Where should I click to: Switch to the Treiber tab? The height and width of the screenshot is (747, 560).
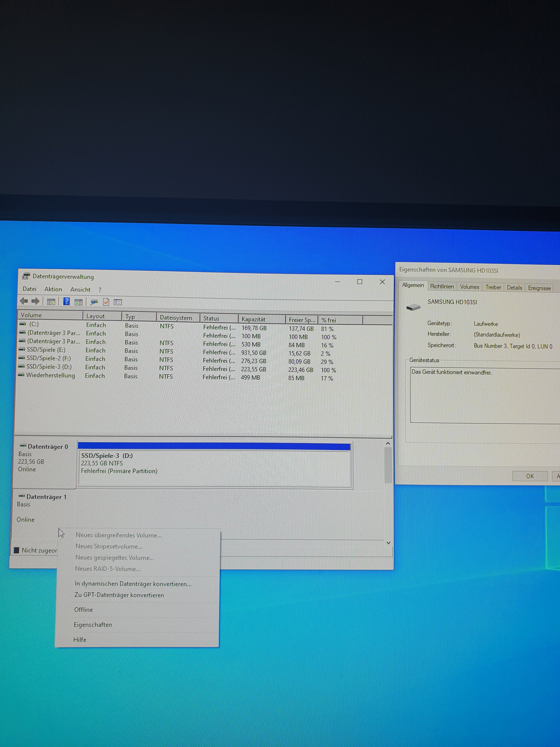493,287
